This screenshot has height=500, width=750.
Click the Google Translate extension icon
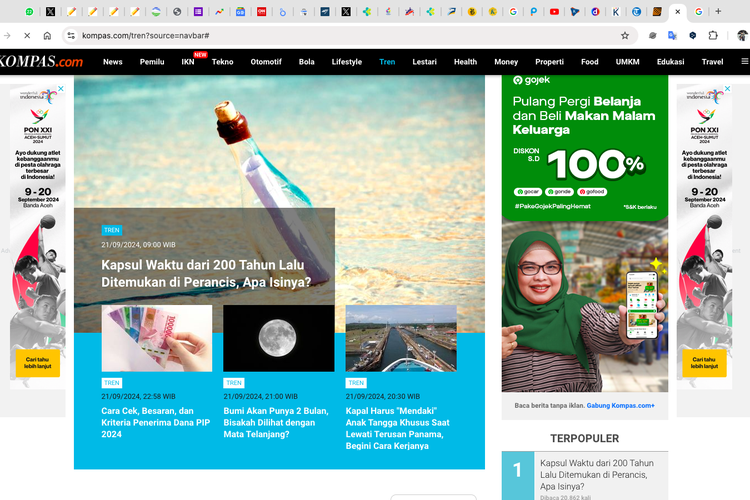pos(673,35)
